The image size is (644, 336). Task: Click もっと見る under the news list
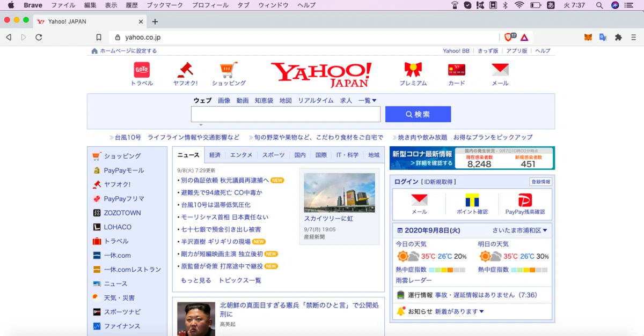click(196, 280)
